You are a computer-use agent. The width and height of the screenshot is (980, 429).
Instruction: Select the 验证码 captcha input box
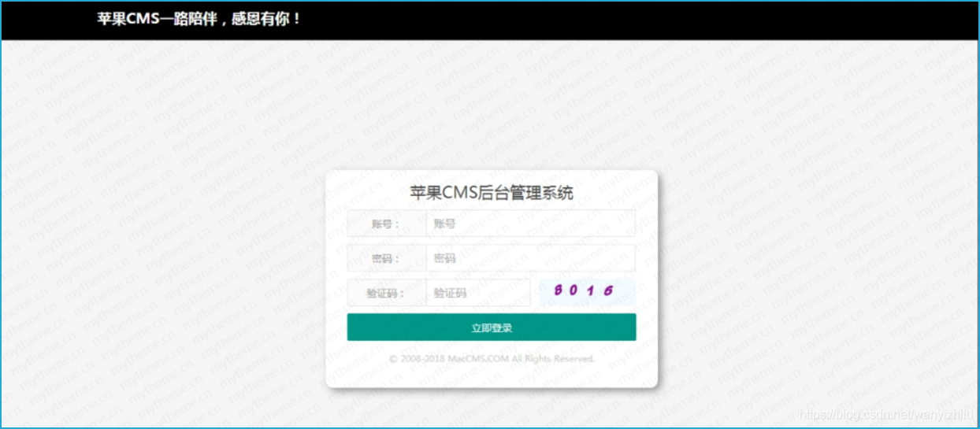[x=478, y=293]
